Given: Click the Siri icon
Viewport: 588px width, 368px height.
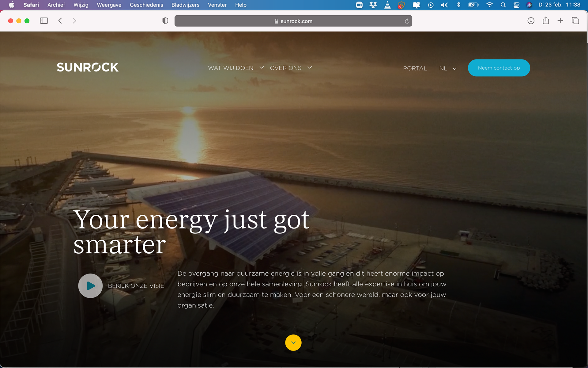Looking at the screenshot, I should [529, 5].
